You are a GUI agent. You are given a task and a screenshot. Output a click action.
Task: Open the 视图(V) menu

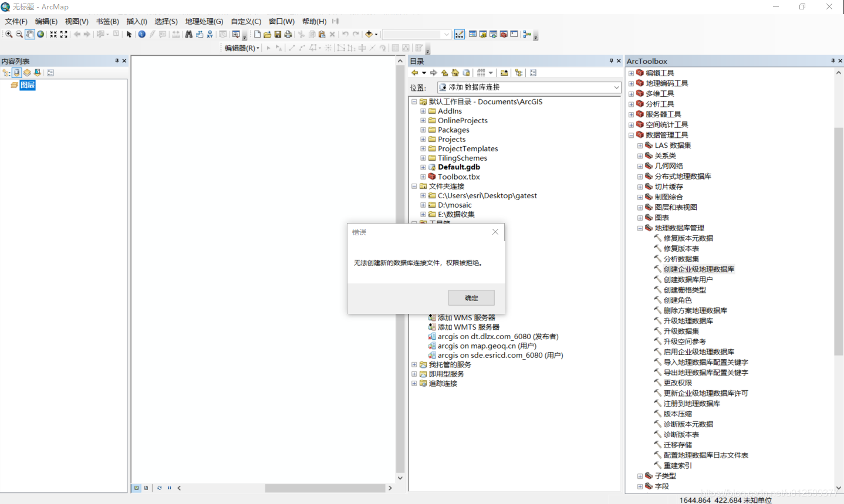point(76,21)
